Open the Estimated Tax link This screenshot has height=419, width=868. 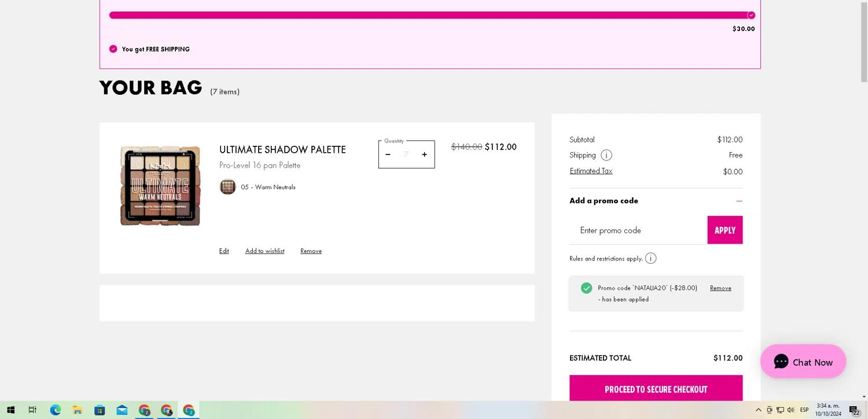pos(591,171)
